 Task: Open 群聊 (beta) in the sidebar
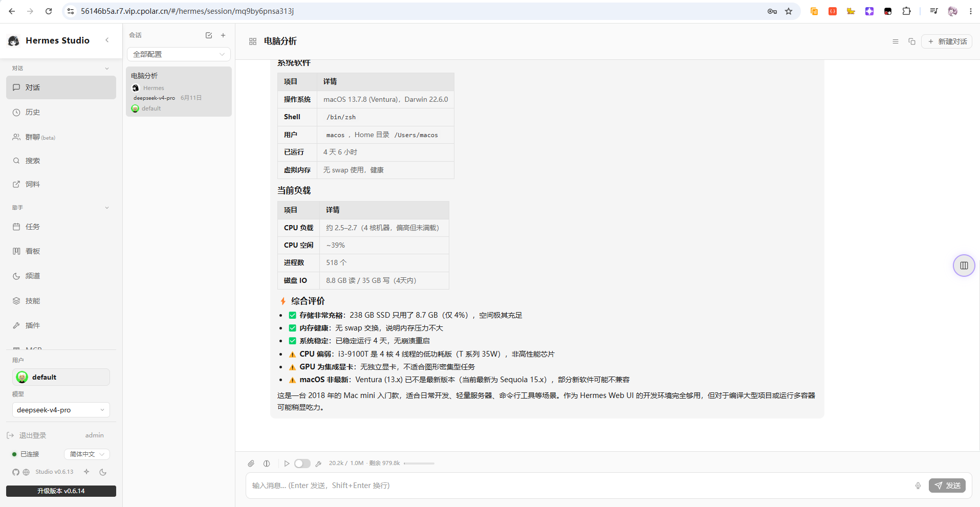61,137
